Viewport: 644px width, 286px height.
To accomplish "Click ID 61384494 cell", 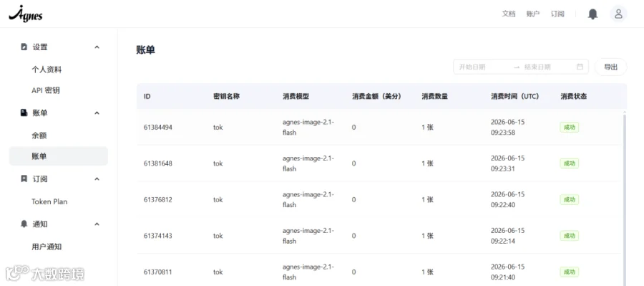I will coord(157,127).
